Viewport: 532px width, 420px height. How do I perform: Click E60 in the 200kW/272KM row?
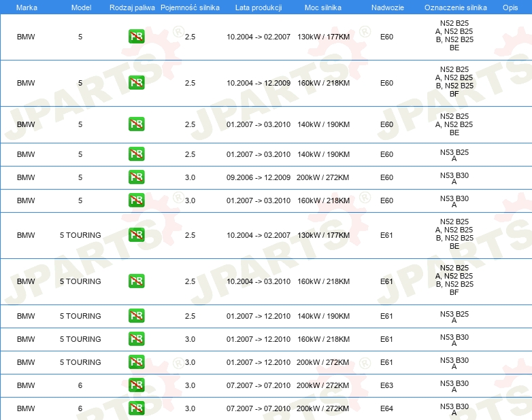click(386, 177)
